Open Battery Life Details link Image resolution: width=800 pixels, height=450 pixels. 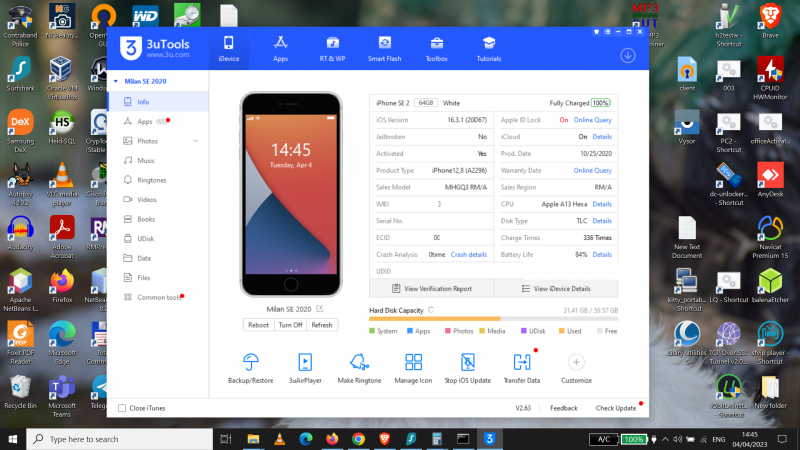click(602, 255)
